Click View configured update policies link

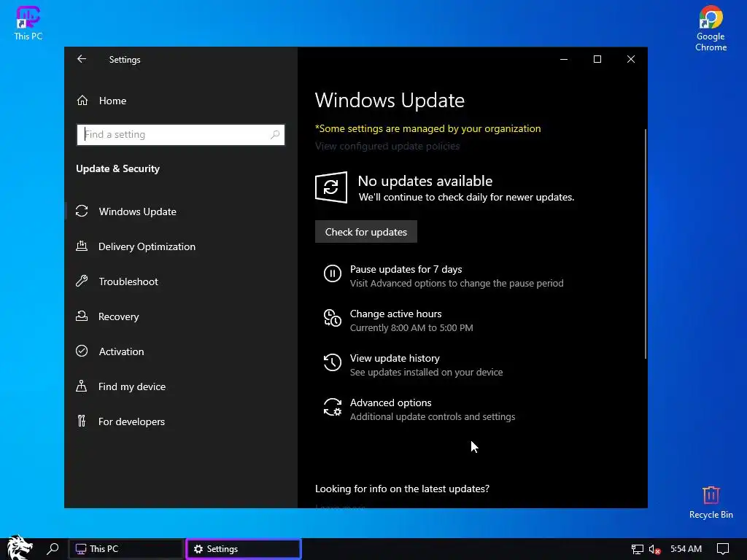[387, 146]
